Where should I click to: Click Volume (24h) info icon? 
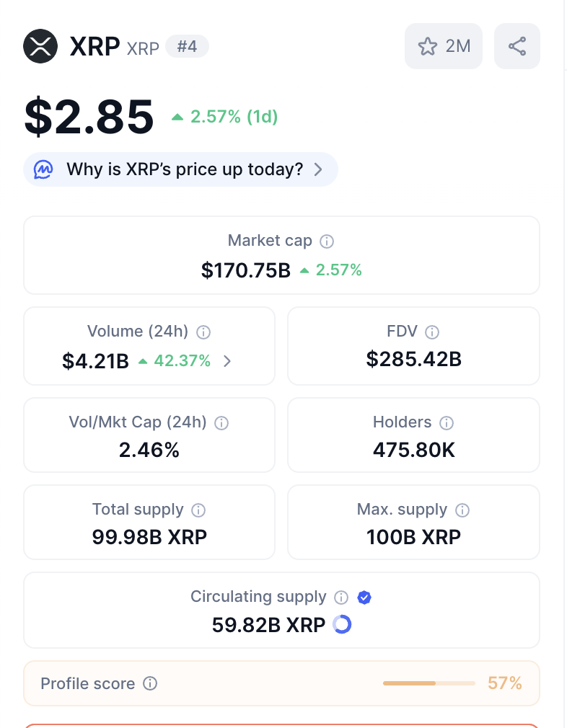(x=203, y=332)
